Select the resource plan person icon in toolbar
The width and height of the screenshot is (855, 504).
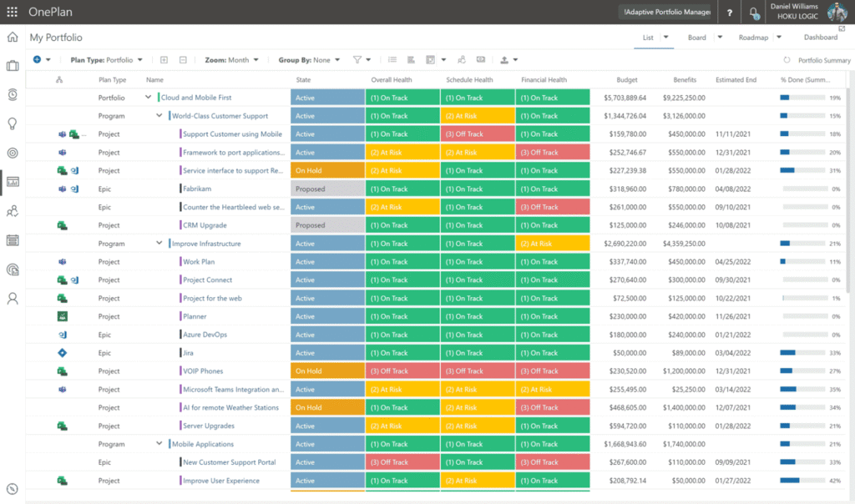tap(462, 59)
